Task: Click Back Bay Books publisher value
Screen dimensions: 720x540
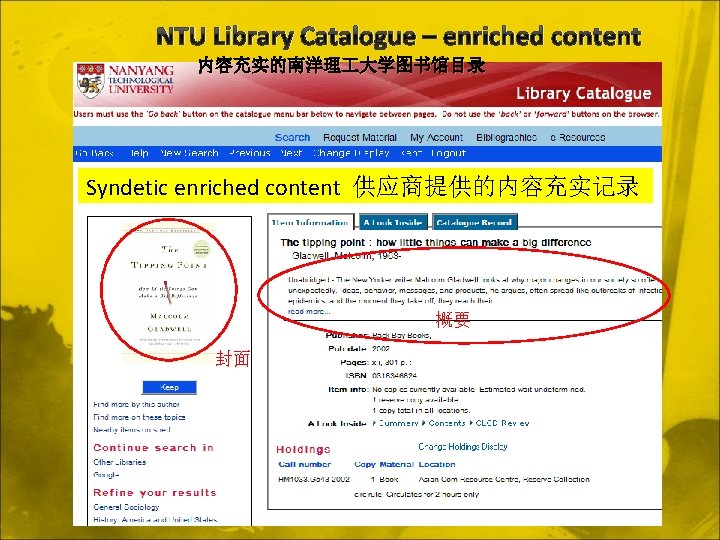Action: (x=401, y=335)
